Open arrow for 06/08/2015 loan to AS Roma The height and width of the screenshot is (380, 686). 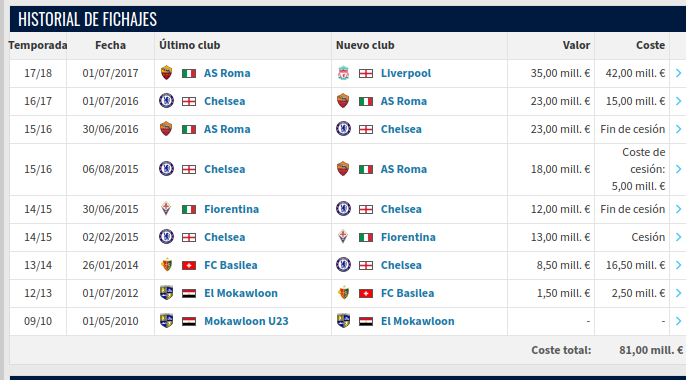click(678, 169)
